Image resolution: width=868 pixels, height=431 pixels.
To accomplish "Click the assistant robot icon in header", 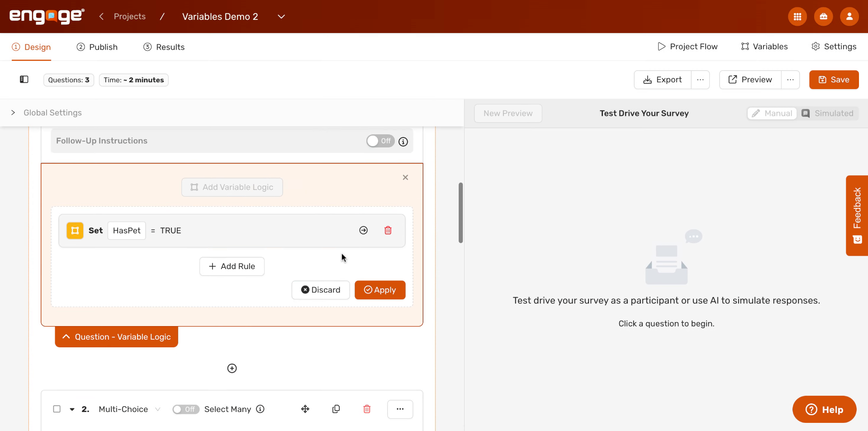I will [x=824, y=17].
